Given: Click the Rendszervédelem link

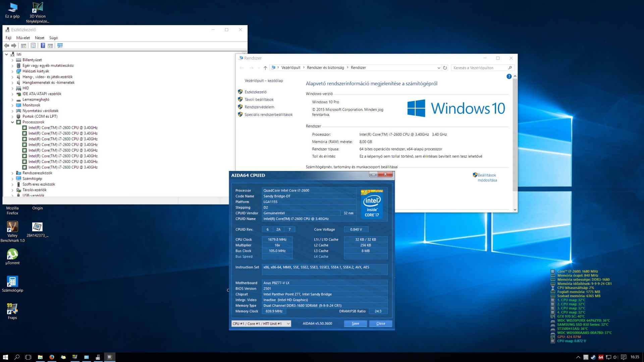Looking at the screenshot, I should point(259,107).
